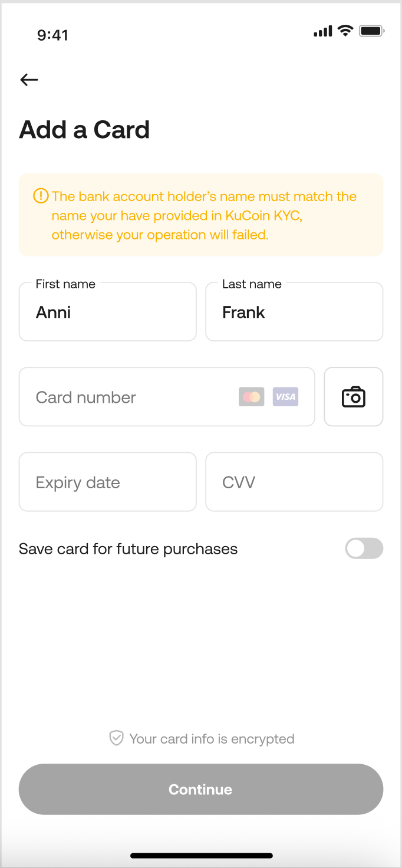Tap the 9:41 clock
The width and height of the screenshot is (402, 868).
(x=52, y=35)
